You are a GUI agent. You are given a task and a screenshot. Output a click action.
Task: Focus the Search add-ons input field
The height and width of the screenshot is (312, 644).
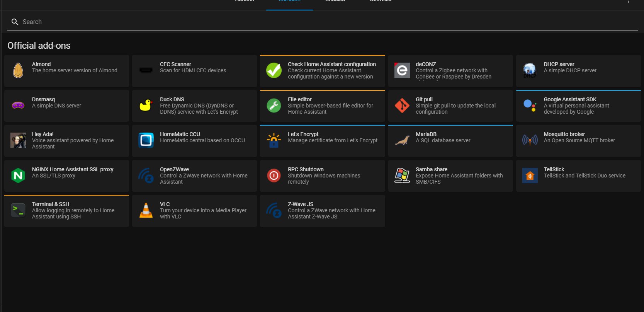pyautogui.click(x=322, y=22)
